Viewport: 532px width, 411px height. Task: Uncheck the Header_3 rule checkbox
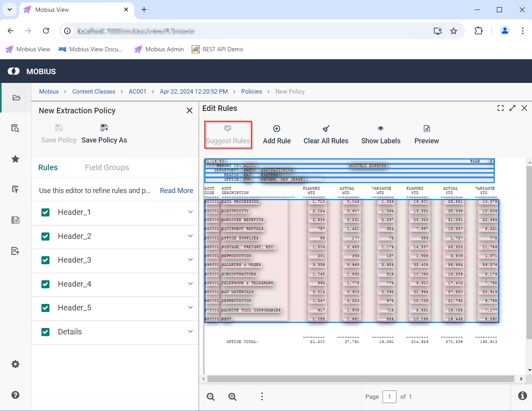pos(45,260)
